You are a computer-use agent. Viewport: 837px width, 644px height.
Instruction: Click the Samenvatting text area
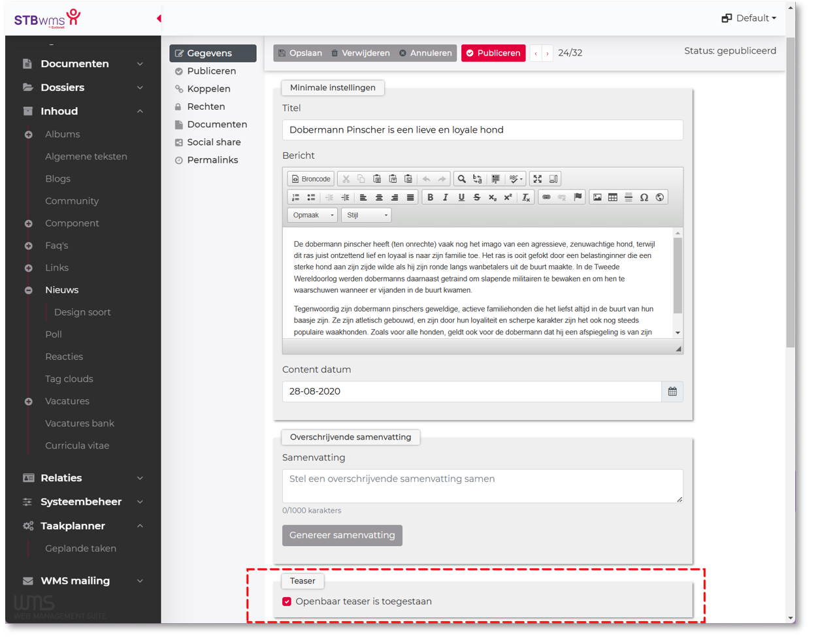tap(483, 486)
